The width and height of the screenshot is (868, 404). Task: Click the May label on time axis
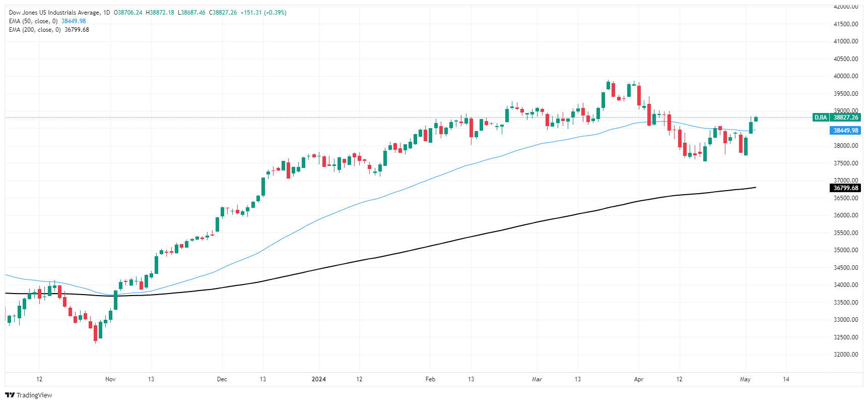(x=746, y=379)
